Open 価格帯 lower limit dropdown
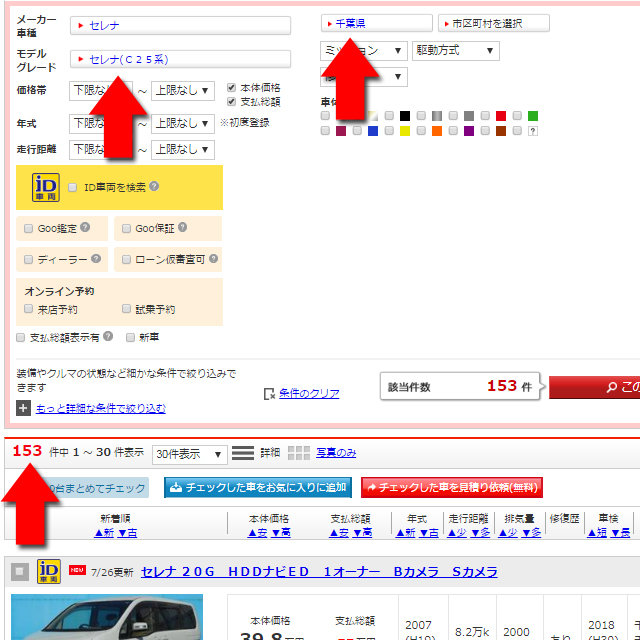Image resolution: width=640 pixels, height=640 pixels. [101, 90]
